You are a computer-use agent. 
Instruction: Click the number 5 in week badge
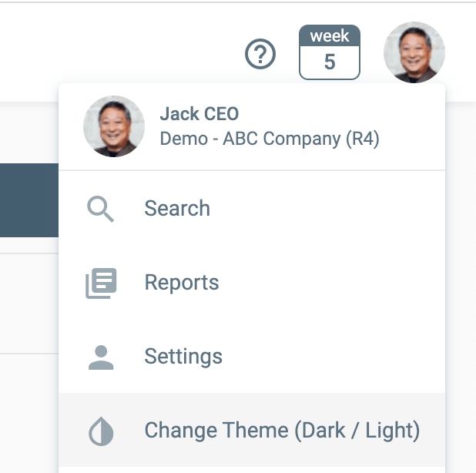tap(330, 62)
